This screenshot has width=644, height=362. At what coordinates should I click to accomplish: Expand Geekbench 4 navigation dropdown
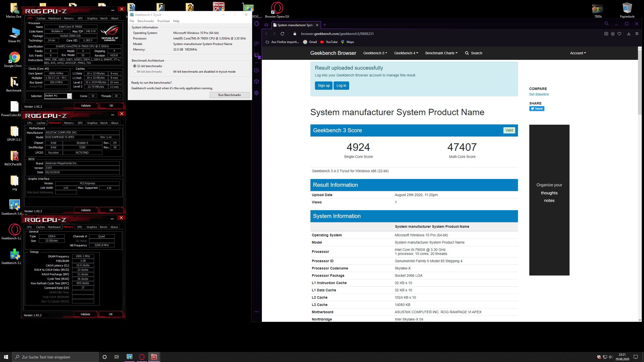[406, 53]
